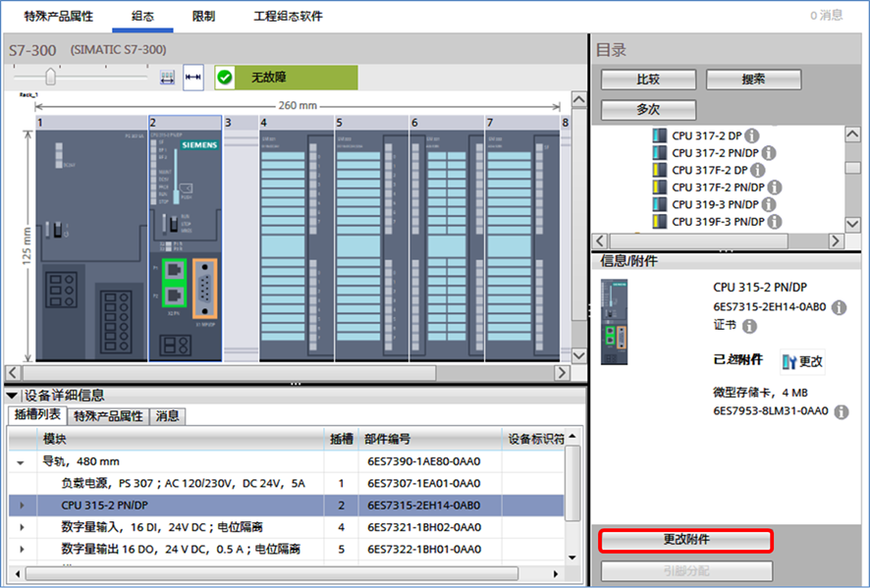This screenshot has width=870, height=588.
Task: Click the CPU thumbnail in info panel
Action: [x=615, y=322]
